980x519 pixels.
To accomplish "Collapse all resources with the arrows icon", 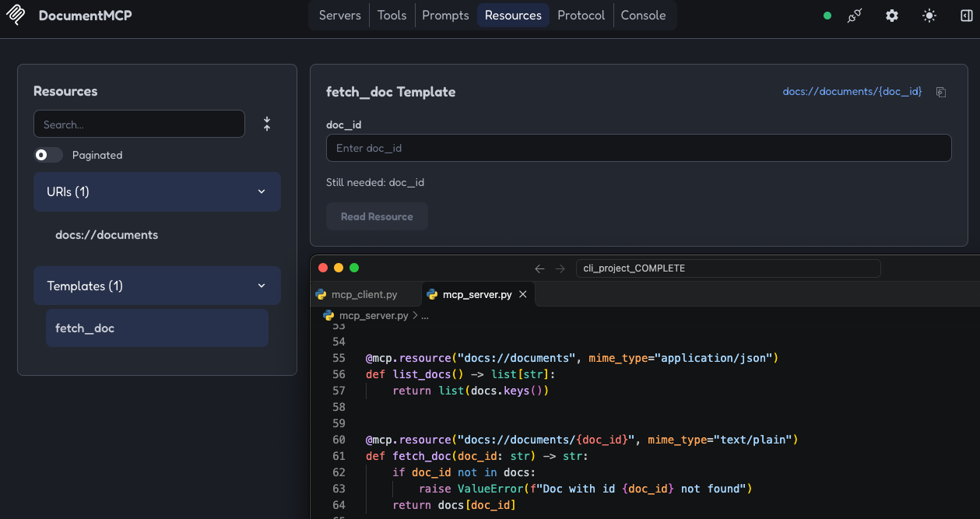I will tap(267, 124).
